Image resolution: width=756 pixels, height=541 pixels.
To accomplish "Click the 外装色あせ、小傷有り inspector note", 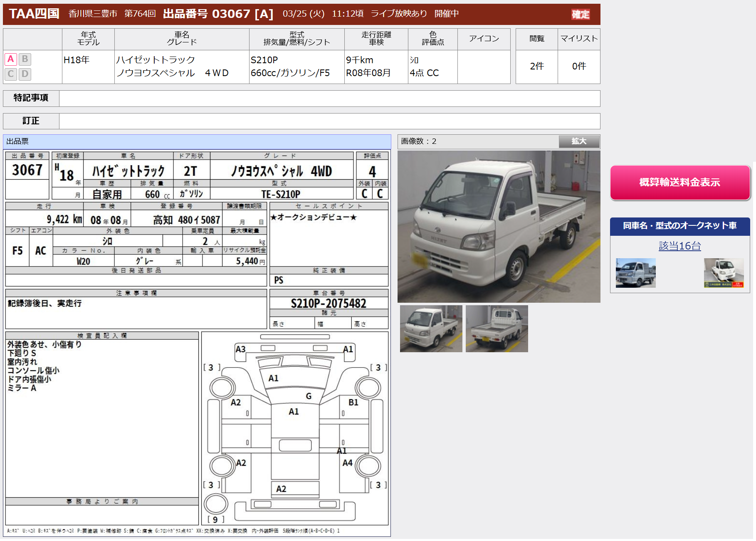I will pos(44,344).
